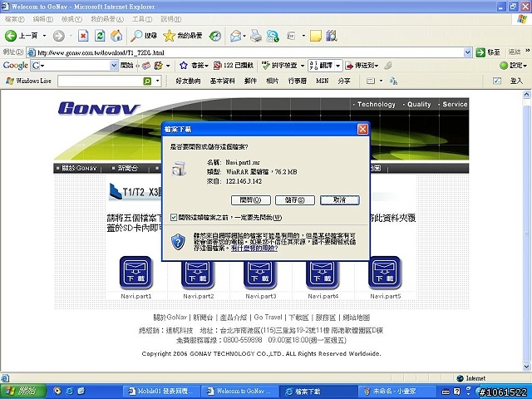The width and height of the screenshot is (532, 399).
Task: Click the Messenger icon in IE toolbar
Action: tap(273, 36)
